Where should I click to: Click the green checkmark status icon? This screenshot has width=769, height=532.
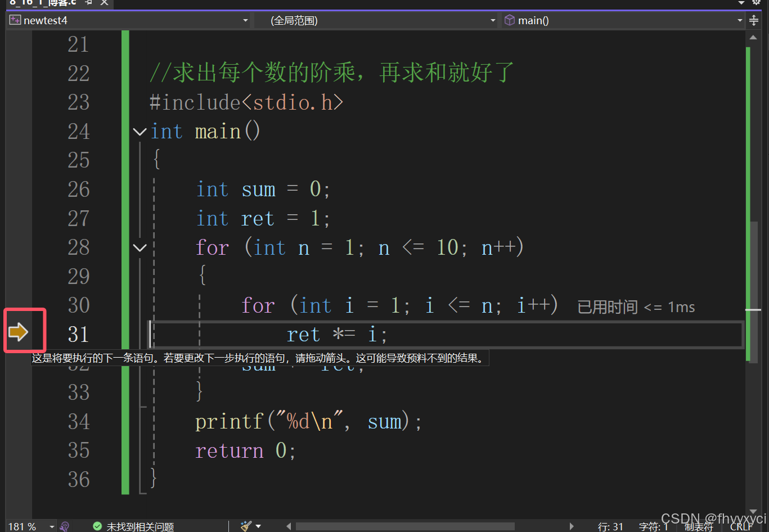point(97,526)
